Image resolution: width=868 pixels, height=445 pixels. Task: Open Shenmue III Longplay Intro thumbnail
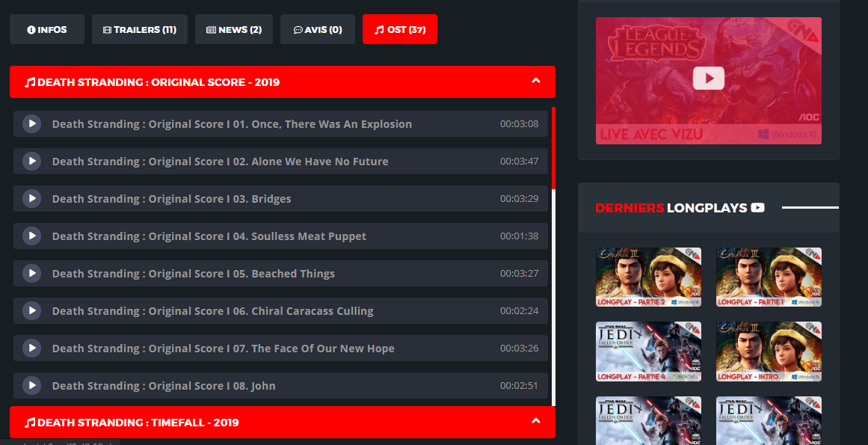769,352
